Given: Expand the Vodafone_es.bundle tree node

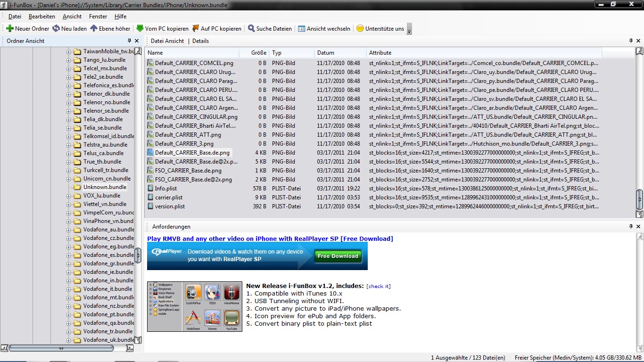Looking at the screenshot, I should [x=68, y=255].
